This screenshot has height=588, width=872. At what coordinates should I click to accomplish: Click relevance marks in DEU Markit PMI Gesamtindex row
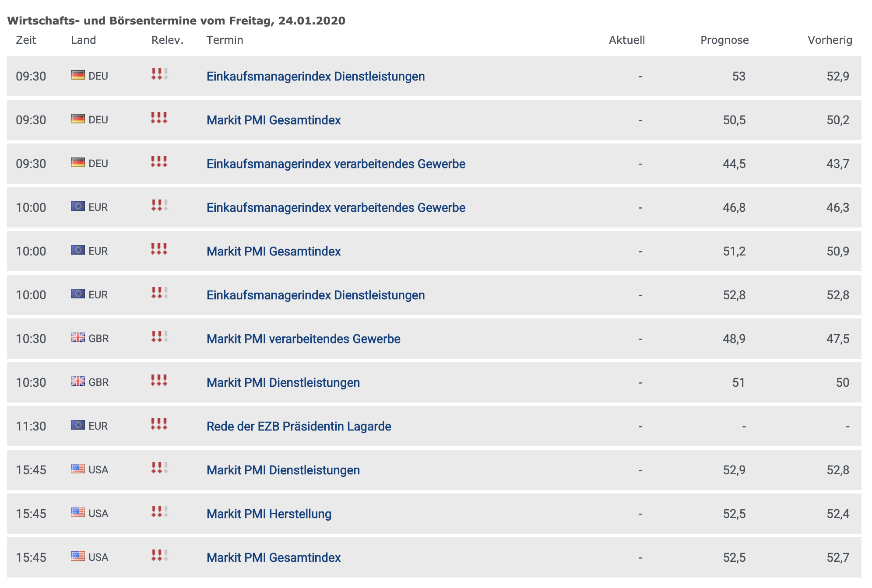click(x=160, y=118)
